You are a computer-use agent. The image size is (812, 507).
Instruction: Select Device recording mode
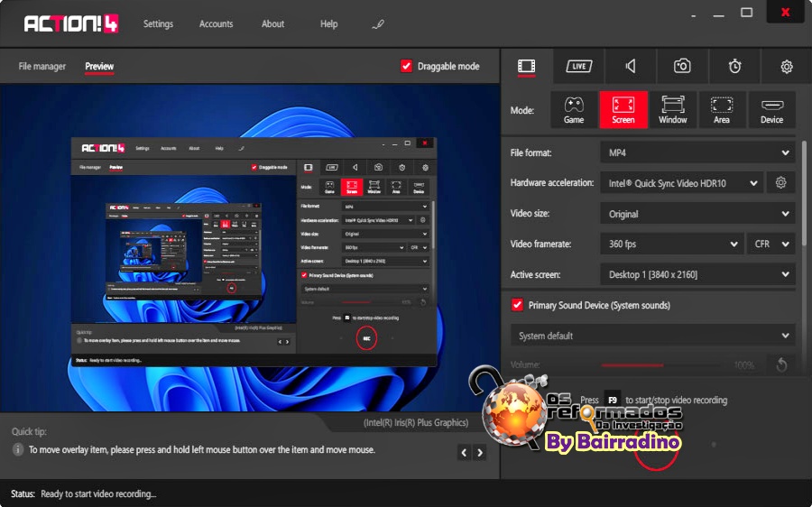(x=771, y=110)
